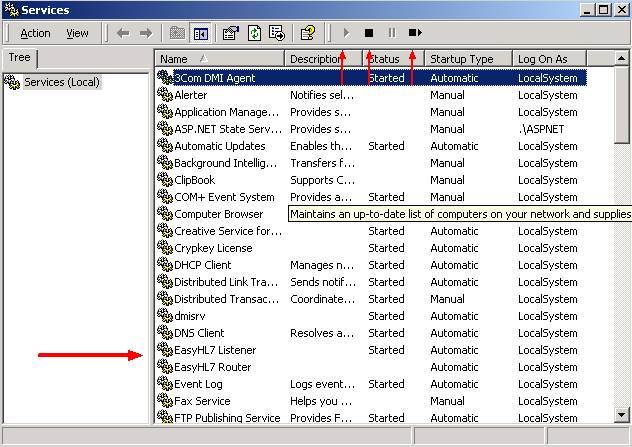This screenshot has width=632, height=447.
Task: Click the scrollbar up arrow
Action: (622, 59)
